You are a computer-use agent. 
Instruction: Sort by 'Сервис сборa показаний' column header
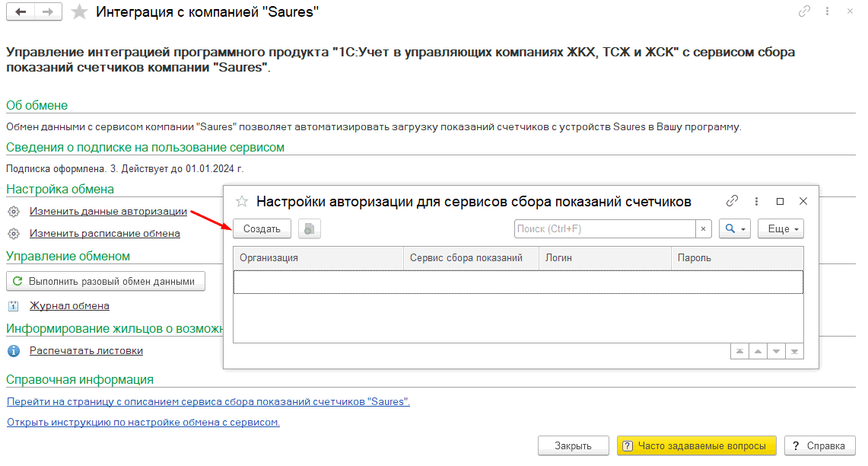tap(471, 257)
